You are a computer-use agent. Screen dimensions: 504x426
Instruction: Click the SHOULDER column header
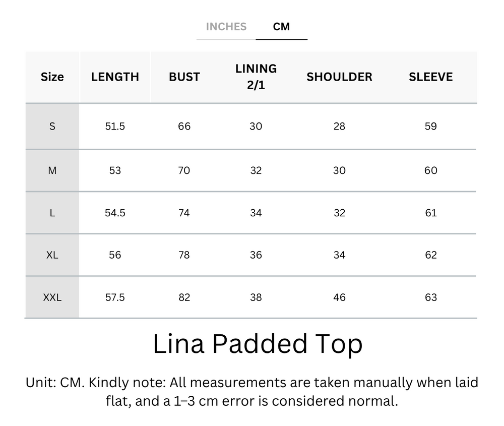click(339, 77)
